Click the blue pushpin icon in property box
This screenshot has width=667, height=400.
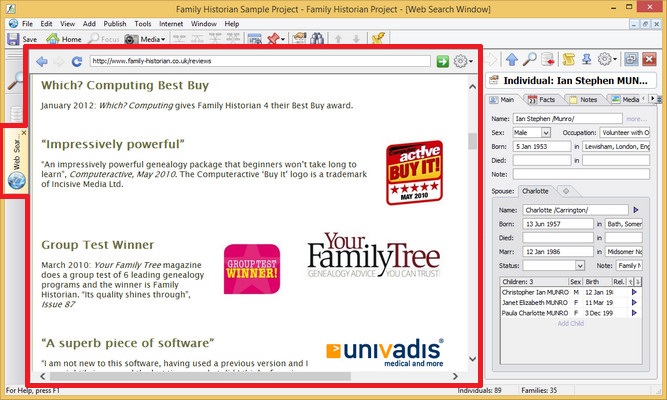point(587,60)
